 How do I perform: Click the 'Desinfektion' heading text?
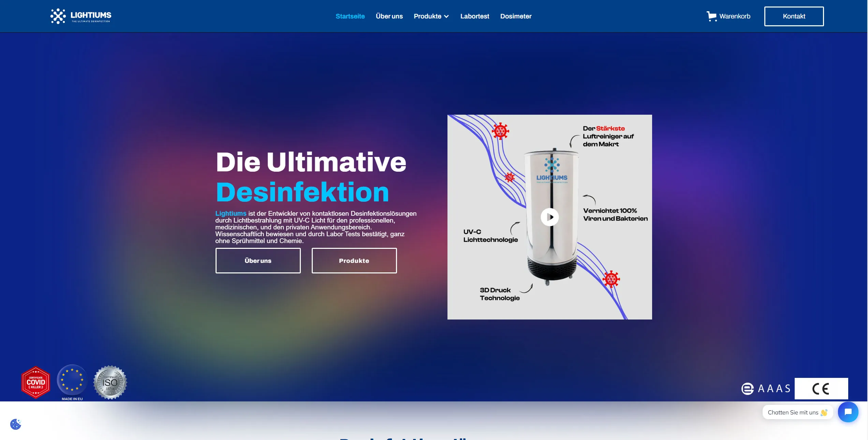click(x=303, y=192)
